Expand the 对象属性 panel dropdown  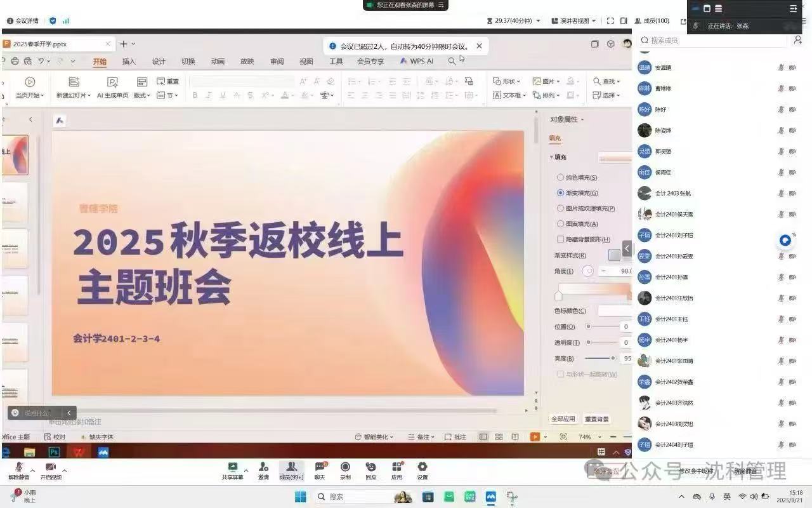(x=582, y=119)
